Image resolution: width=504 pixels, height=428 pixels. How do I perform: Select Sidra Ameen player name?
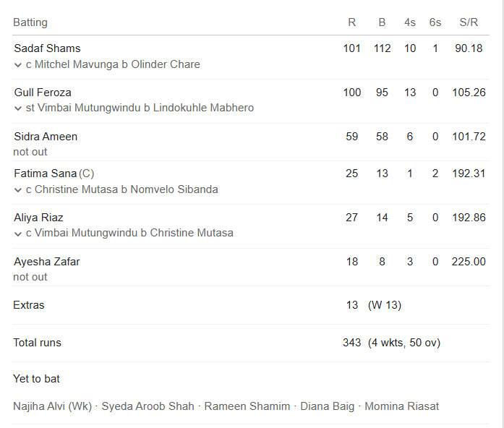pyautogui.click(x=46, y=136)
